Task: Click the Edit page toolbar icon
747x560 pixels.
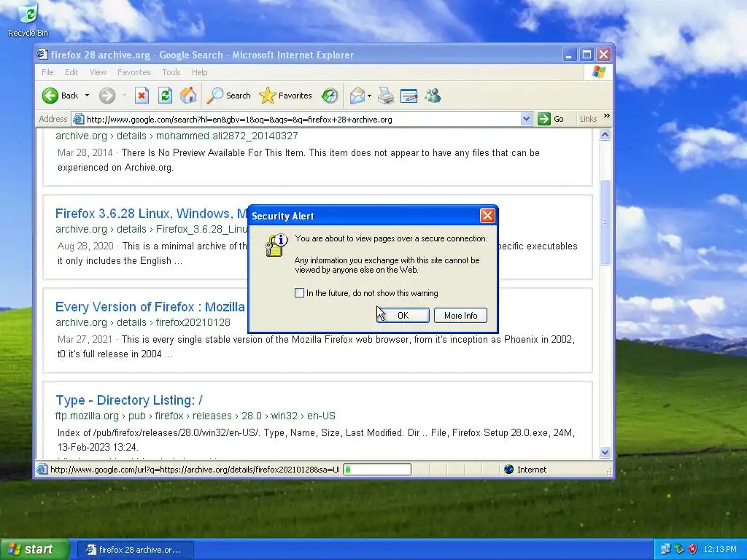Action: 409,96
